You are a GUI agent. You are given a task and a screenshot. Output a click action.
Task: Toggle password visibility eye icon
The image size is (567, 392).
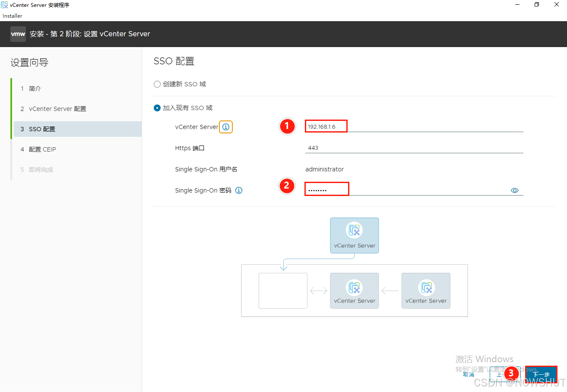(514, 190)
